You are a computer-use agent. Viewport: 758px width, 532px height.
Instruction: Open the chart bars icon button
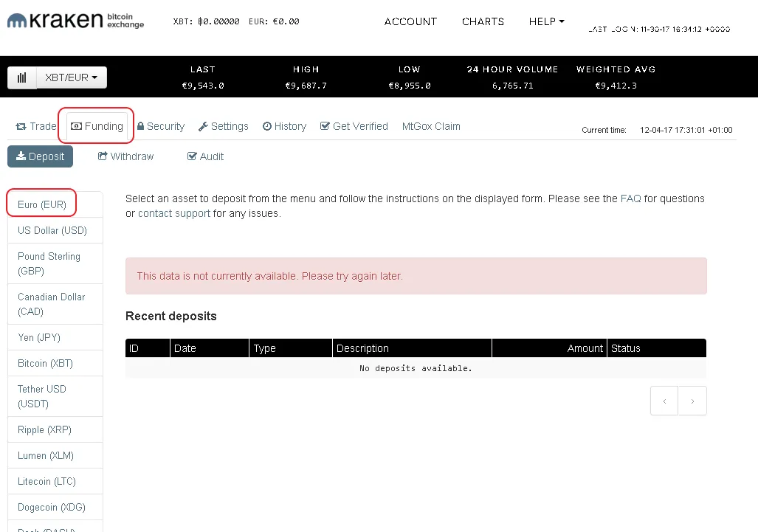21,77
